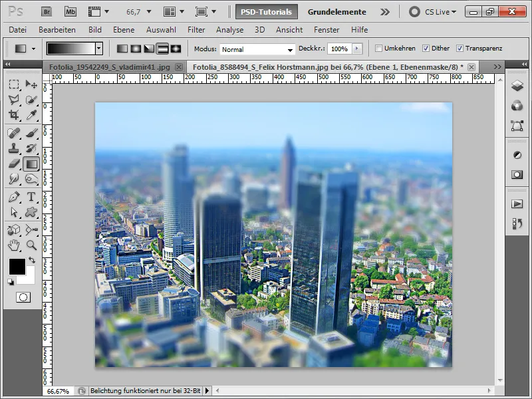This screenshot has height=399, width=532.
Task: Open the Adjustments panel icon
Action: point(517,155)
